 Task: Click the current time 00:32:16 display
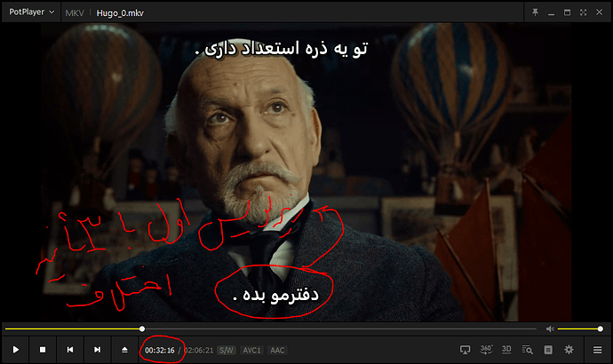click(160, 351)
